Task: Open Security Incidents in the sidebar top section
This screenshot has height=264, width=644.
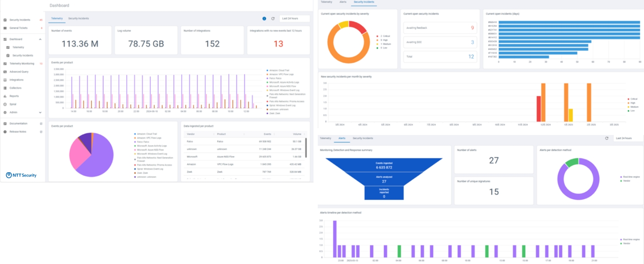Action: click(19, 20)
